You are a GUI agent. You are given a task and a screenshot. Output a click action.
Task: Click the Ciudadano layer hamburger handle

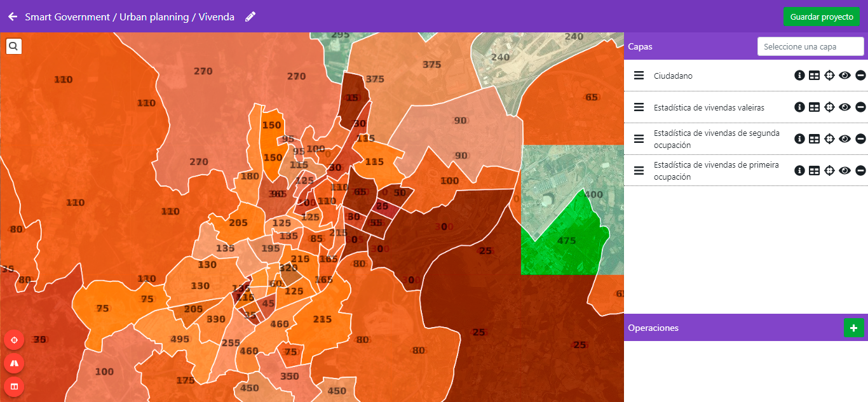point(639,76)
